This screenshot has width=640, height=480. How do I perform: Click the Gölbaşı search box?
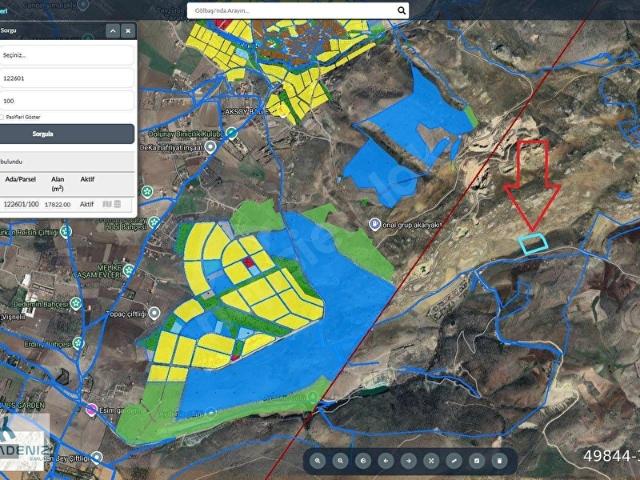click(292, 11)
